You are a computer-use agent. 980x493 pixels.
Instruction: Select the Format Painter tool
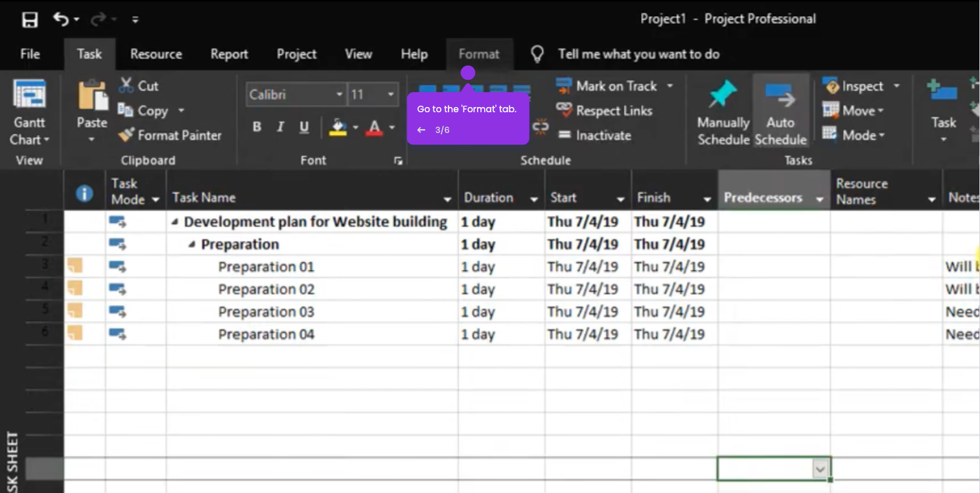click(x=170, y=136)
